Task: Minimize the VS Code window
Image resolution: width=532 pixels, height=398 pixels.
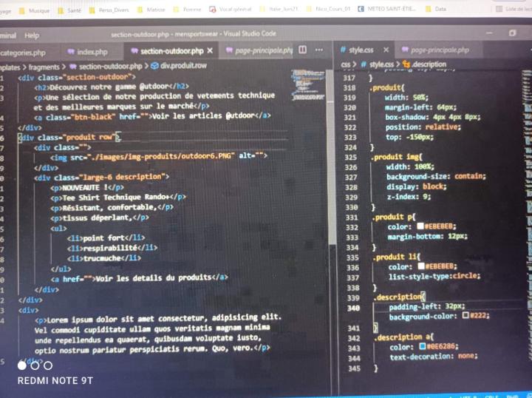Action: coord(489,33)
